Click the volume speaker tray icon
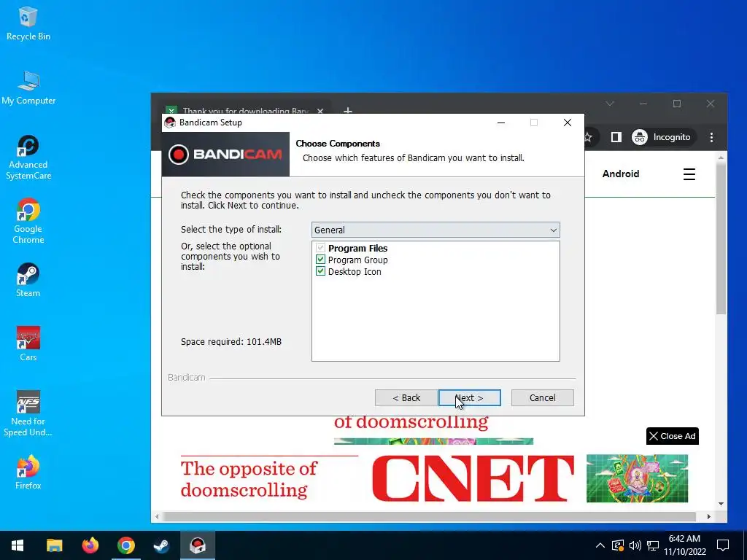 click(x=635, y=545)
